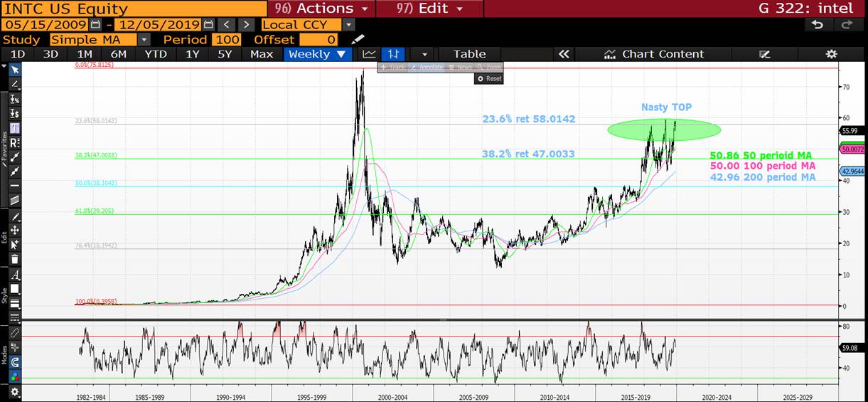Activate the Fibonacci retracement tool
This screenshot has height=402, width=868.
coord(14,128)
